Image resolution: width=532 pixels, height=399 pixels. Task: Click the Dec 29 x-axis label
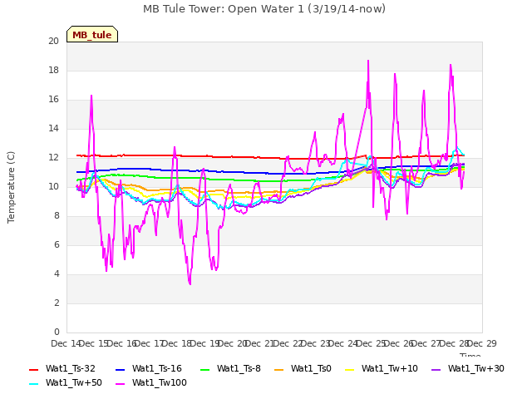point(482,343)
